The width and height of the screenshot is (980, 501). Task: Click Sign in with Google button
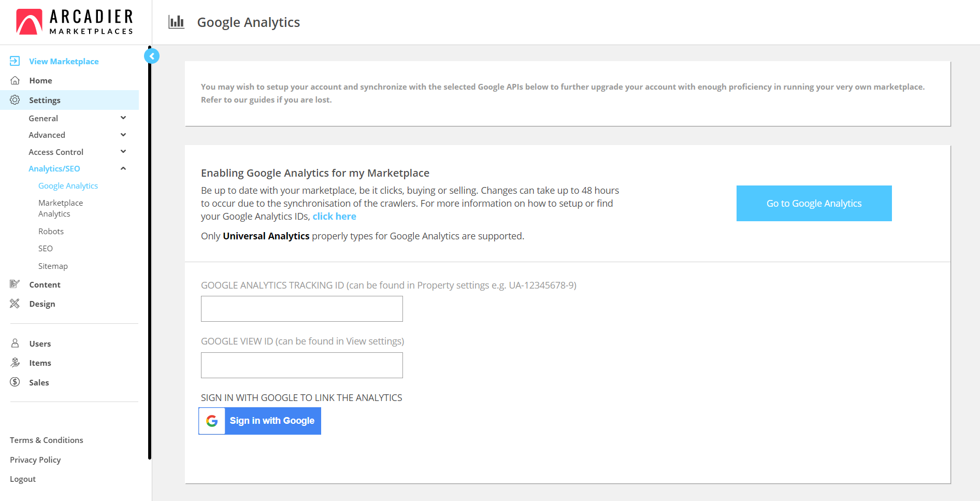[x=260, y=421]
